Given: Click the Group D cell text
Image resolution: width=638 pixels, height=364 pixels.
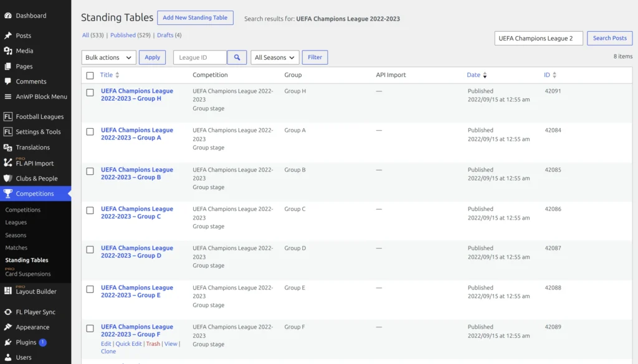Looking at the screenshot, I should coord(295,248).
